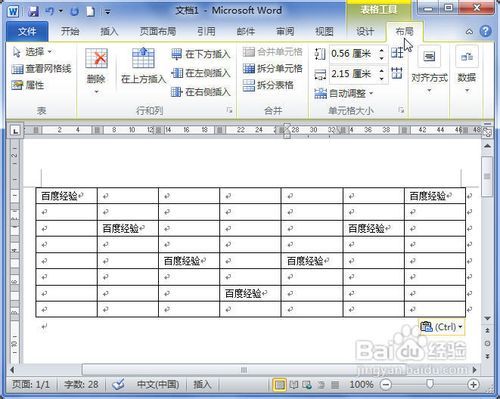Click the 中文(中国) language indicator
The height and width of the screenshot is (399, 500).
158,384
